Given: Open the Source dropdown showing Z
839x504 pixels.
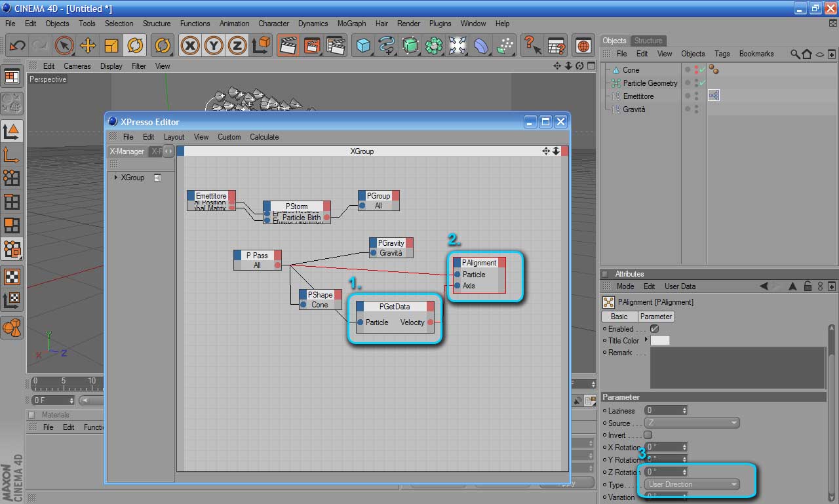Looking at the screenshot, I should 692,423.
